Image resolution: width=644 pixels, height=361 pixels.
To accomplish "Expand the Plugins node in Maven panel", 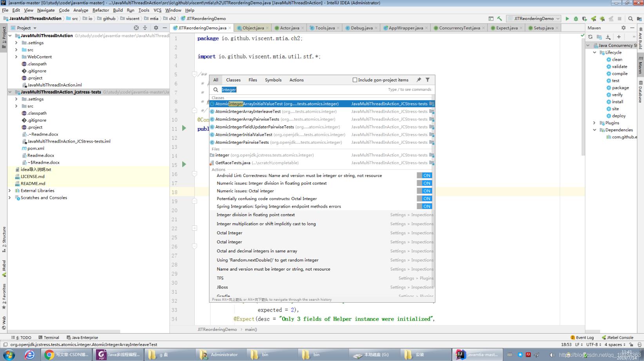I will click(595, 123).
